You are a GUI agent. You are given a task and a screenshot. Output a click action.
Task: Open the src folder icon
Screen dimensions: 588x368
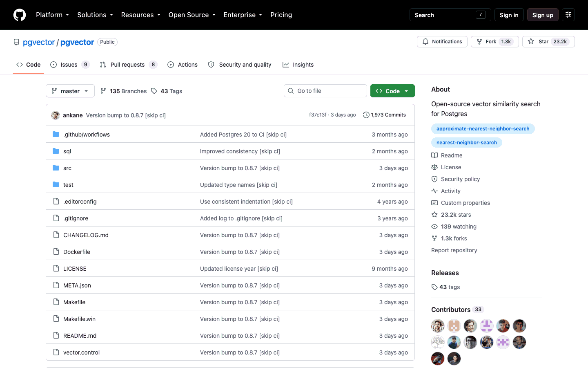(x=56, y=168)
